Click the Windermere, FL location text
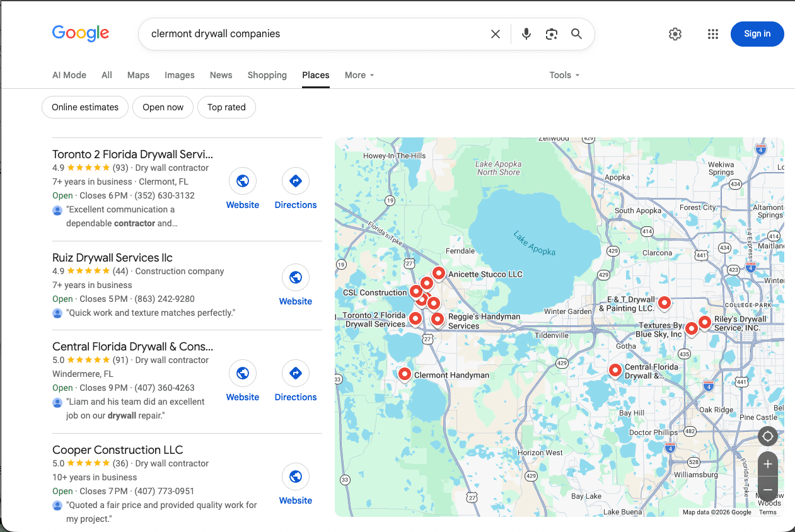Viewport: 795px width, 532px height. point(83,374)
